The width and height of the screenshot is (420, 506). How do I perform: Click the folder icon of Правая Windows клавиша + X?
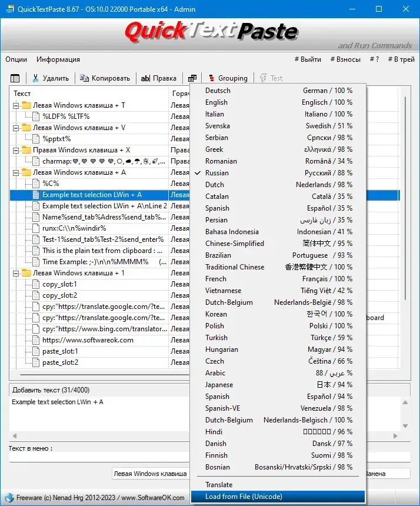26,150
